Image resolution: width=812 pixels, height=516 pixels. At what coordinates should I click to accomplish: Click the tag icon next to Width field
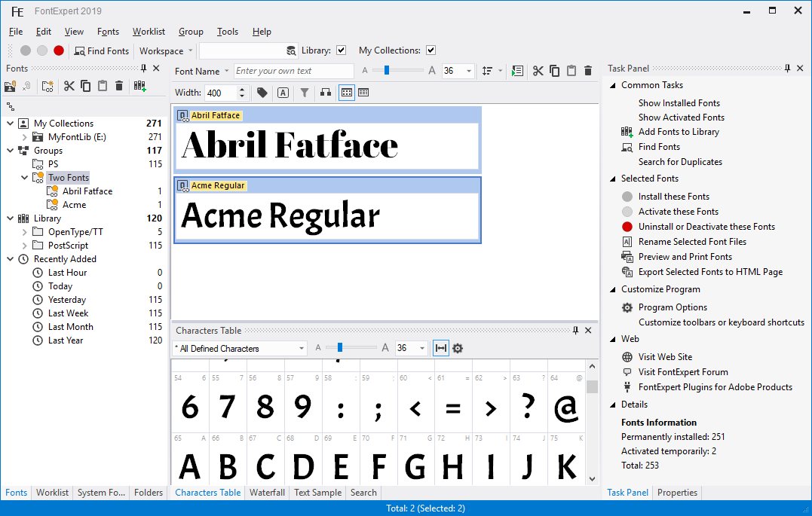click(x=262, y=93)
